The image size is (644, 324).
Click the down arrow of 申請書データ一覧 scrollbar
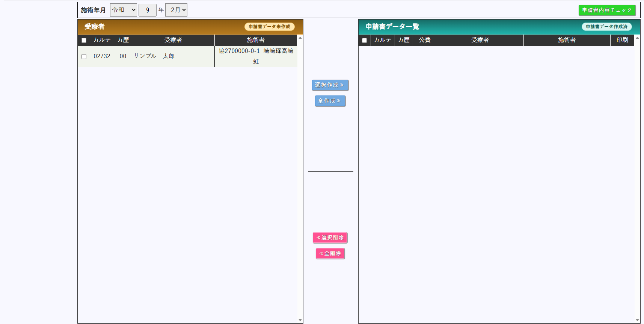click(637, 320)
